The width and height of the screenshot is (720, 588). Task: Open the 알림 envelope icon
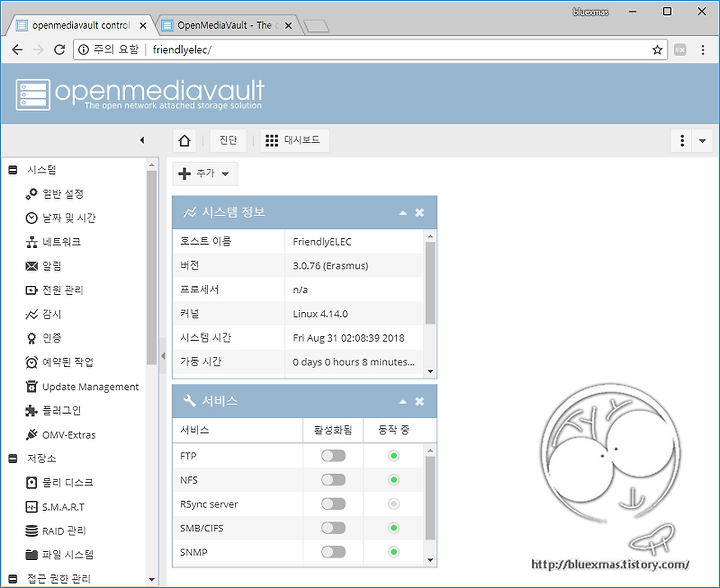31,266
